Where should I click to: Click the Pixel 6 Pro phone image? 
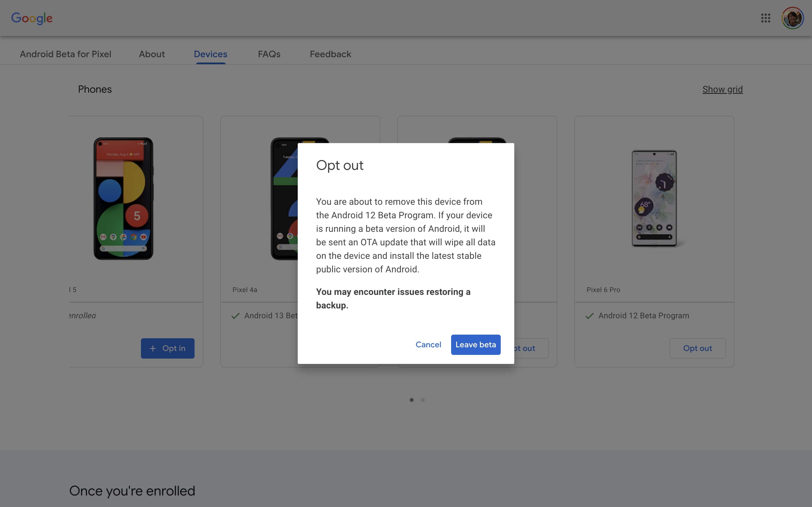pos(654,198)
